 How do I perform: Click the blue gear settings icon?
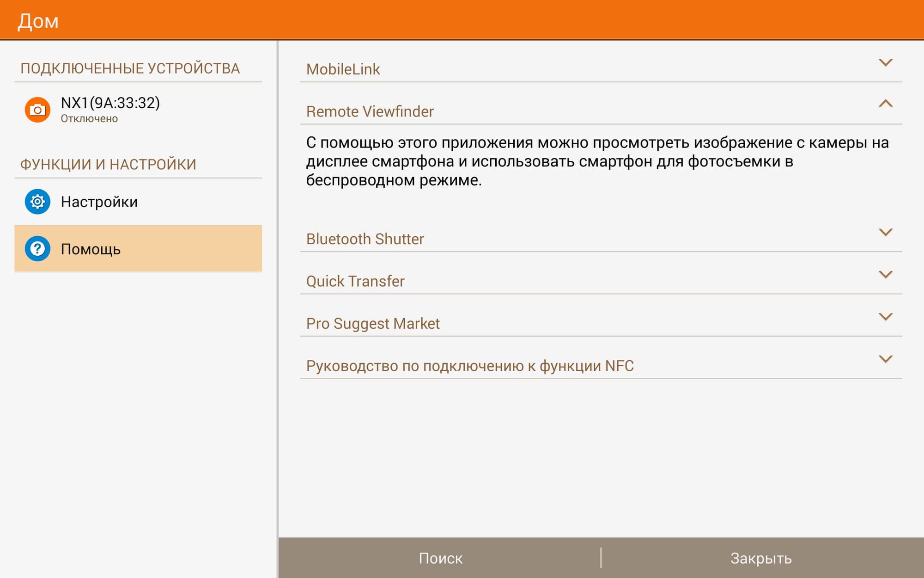point(37,202)
